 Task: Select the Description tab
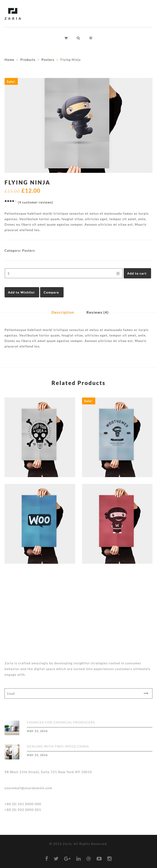click(x=62, y=312)
